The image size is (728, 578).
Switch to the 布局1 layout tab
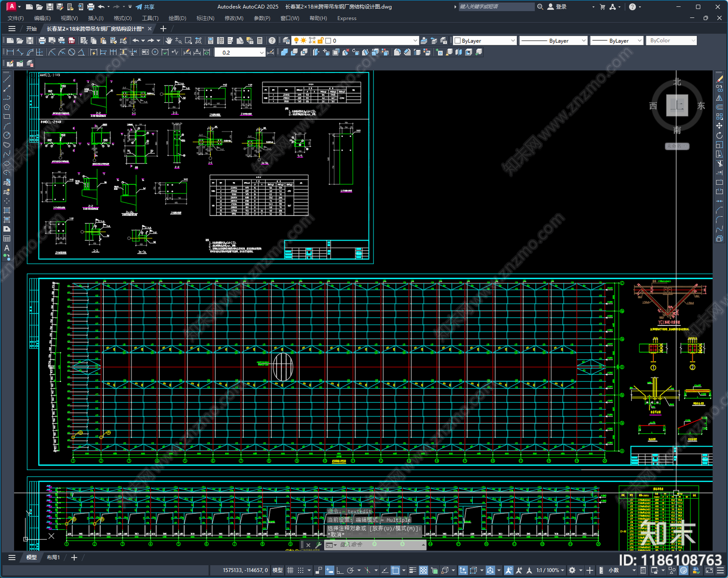(53, 557)
